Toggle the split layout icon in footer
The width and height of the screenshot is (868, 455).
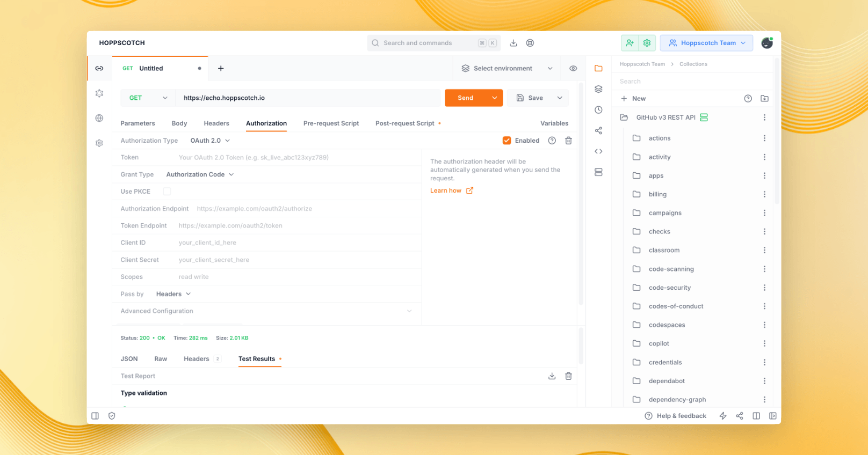[x=756, y=416]
